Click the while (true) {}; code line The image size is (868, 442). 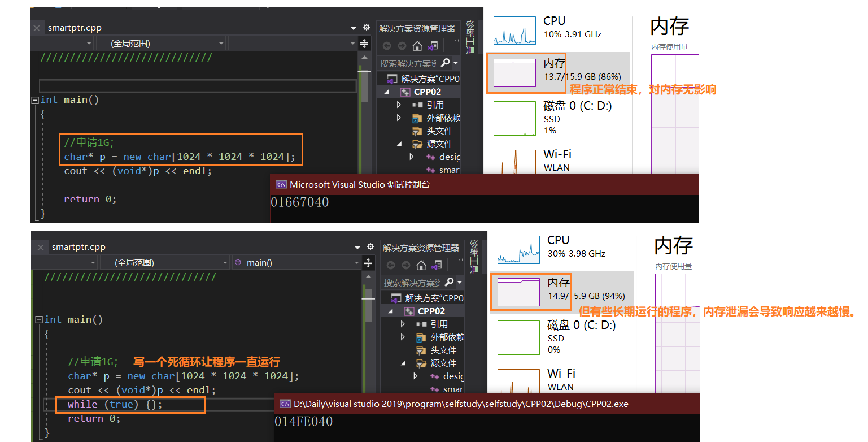pyautogui.click(x=115, y=404)
